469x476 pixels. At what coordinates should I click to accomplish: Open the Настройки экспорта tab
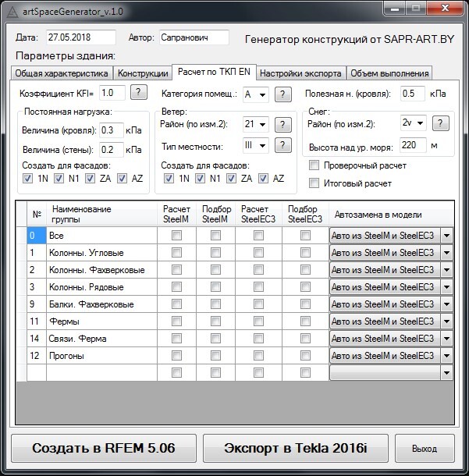pos(300,73)
